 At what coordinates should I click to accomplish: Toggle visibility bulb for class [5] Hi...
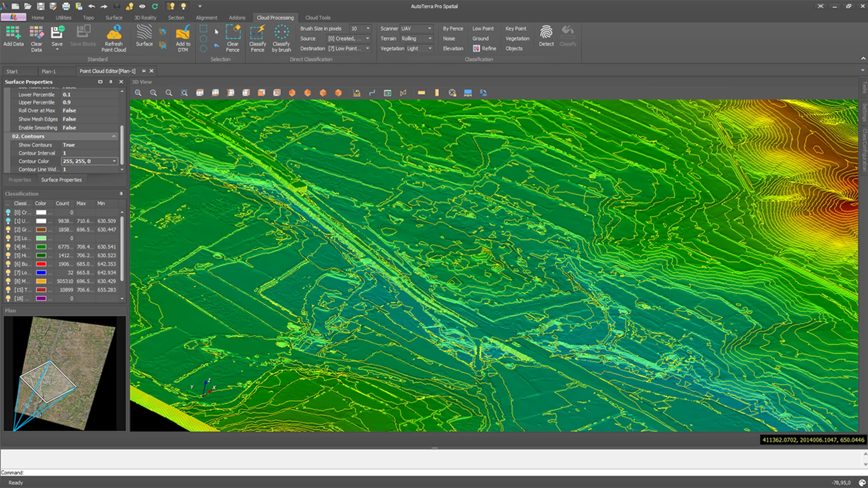pyautogui.click(x=8, y=255)
